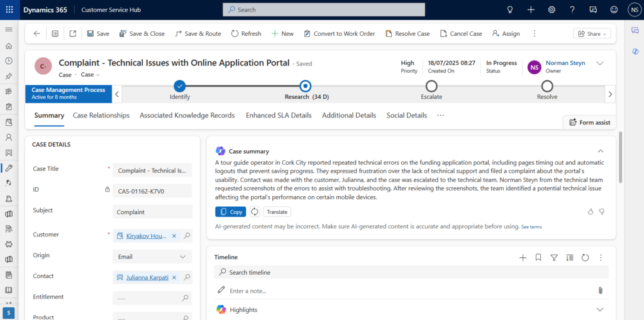Open the Share dropdown button
The image size is (644, 320).
click(x=592, y=34)
